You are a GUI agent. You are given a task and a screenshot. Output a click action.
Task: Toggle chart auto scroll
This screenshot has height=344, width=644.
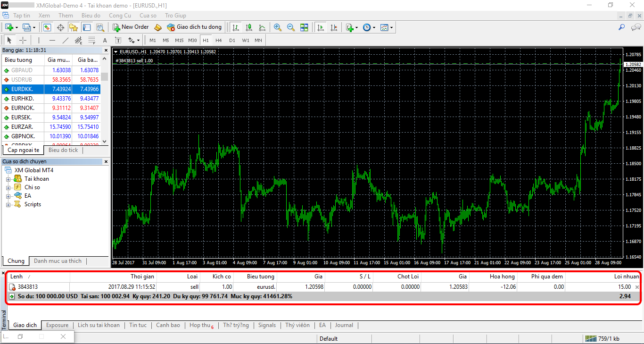coord(321,27)
